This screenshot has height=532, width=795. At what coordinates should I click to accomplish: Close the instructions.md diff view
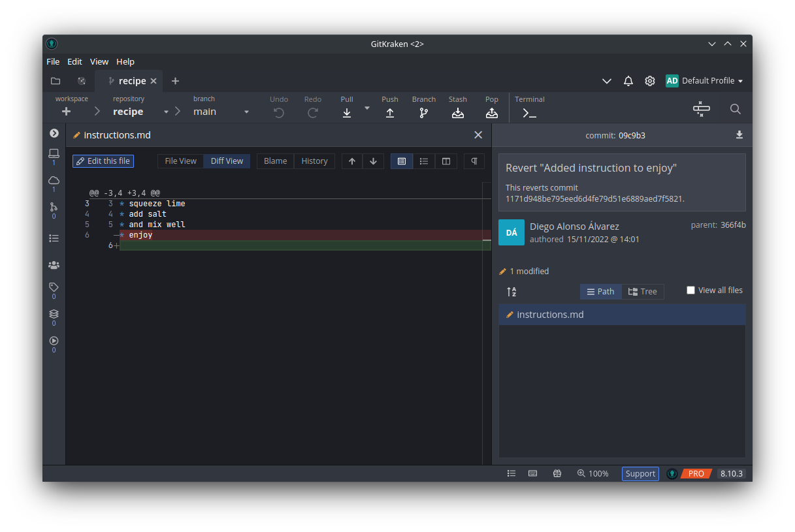click(x=478, y=134)
